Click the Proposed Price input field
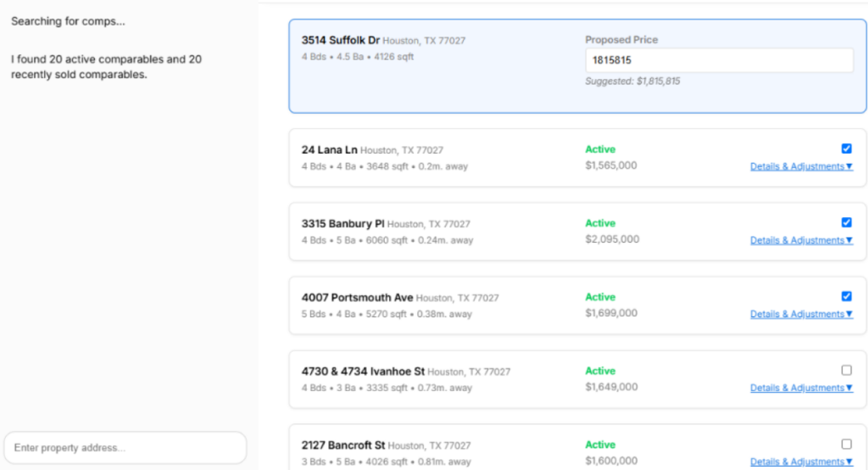This screenshot has height=470, width=868. point(719,60)
